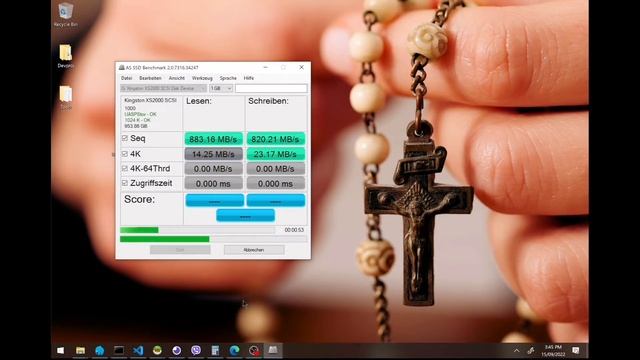Open the Windows Start menu
The width and height of the screenshot is (640, 360).
[x=60, y=350]
